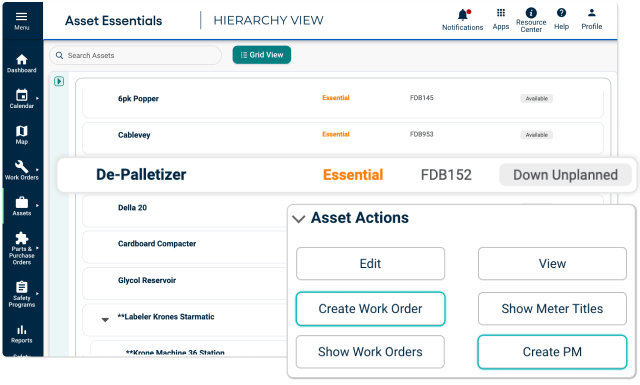Screen dimensions: 640x385
Task: Expand Parts & Purchase Orders submenu arrow
Action: click(x=37, y=248)
